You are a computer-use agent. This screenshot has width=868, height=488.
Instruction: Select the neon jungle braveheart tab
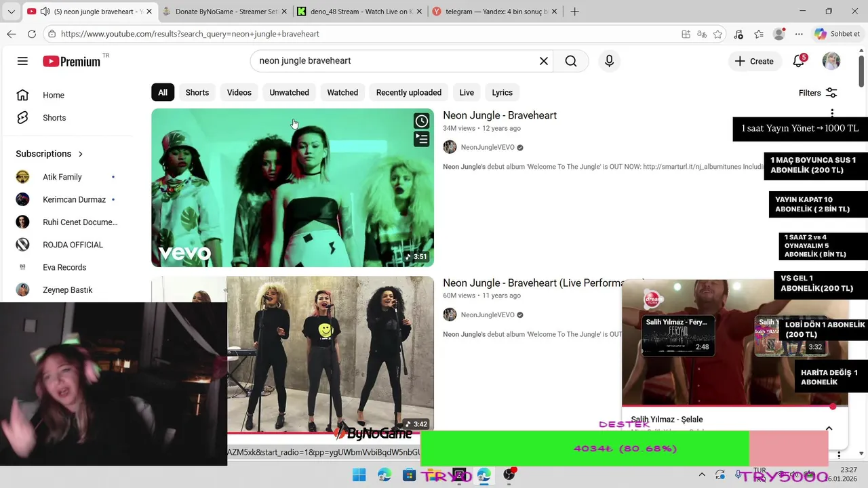90,12
